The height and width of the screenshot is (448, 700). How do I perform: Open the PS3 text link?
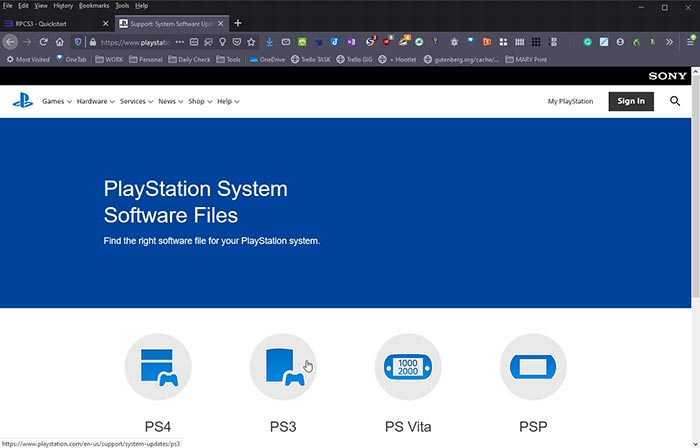(x=283, y=426)
